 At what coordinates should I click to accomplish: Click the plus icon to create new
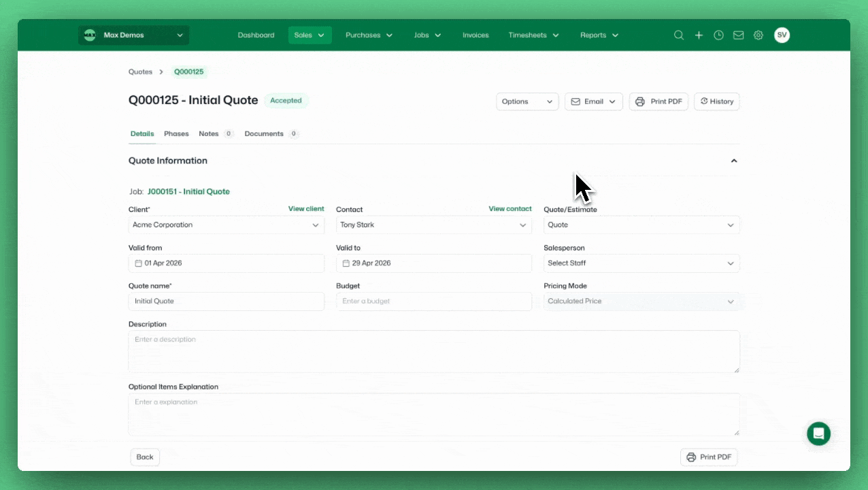699,35
